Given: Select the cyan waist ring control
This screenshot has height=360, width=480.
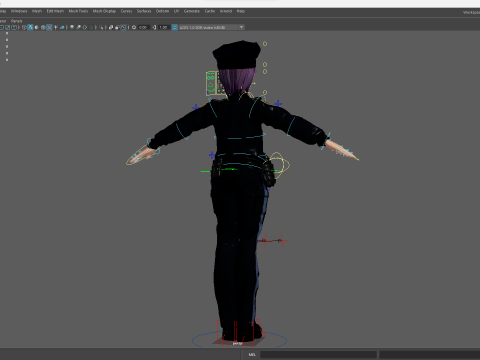Looking at the screenshot, I should click(241, 156).
